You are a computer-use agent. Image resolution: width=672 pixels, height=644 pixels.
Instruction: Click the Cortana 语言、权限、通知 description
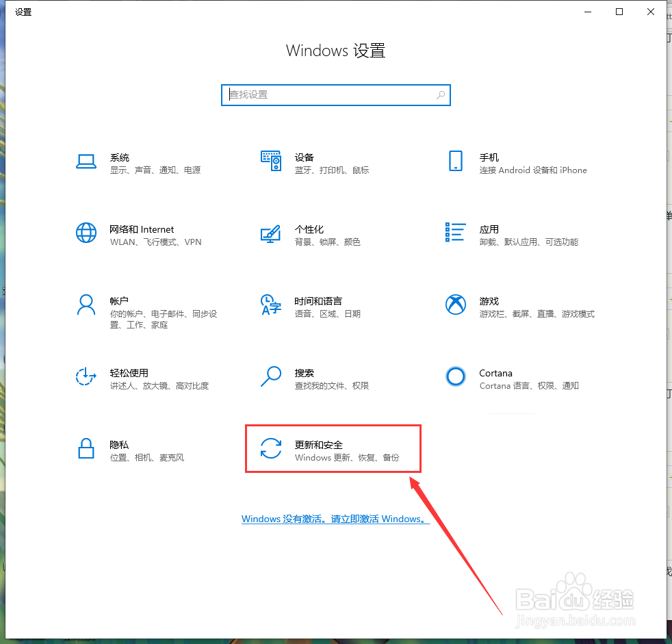(529, 385)
